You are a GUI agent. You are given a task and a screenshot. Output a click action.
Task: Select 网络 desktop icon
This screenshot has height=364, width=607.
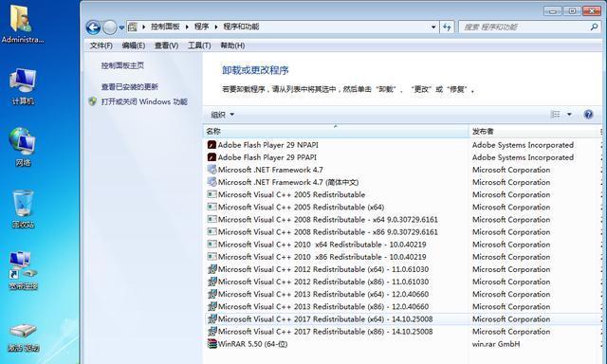pos(23,147)
